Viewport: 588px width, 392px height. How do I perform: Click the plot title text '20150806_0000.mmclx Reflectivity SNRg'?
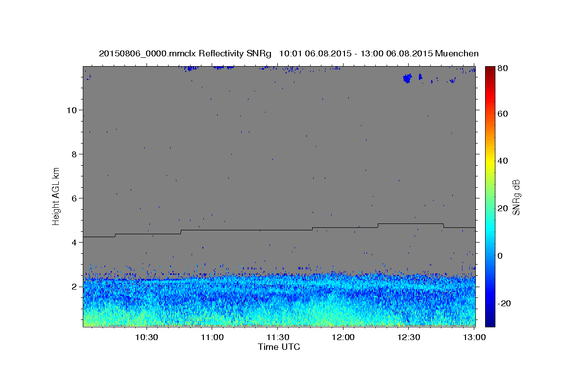coord(185,53)
